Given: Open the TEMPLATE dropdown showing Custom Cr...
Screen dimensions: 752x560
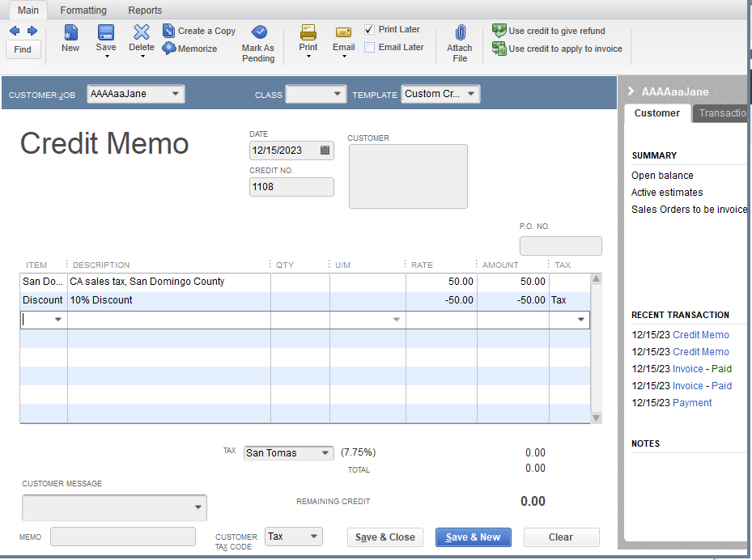Looking at the screenshot, I should click(x=472, y=94).
